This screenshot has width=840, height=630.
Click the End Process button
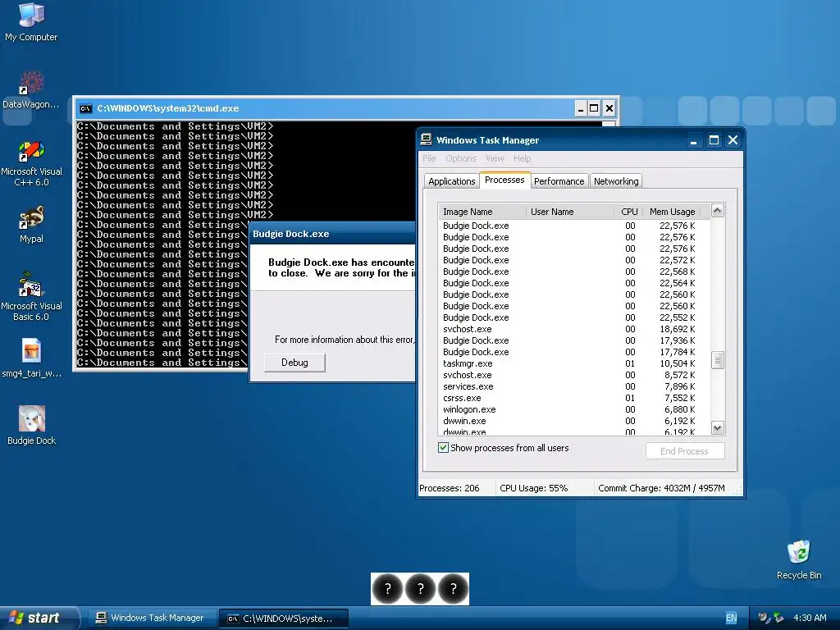[x=685, y=451]
